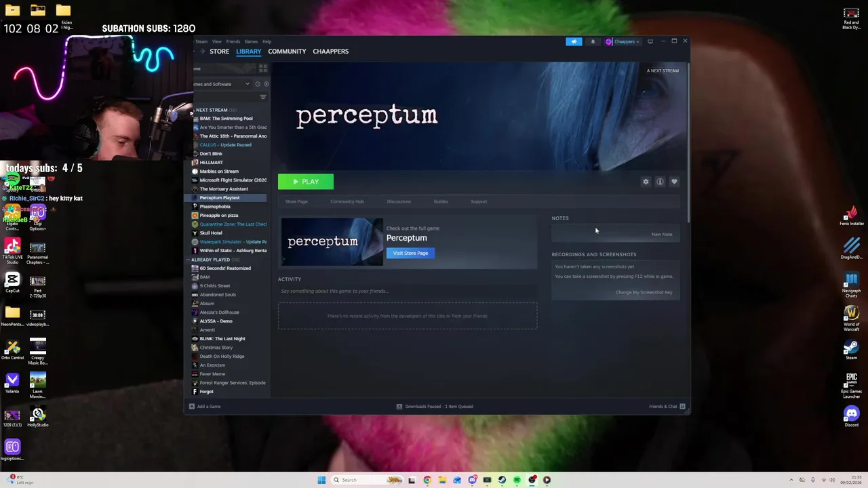Toggle the favorite heart icon
This screenshot has width=868, height=488.
(674, 182)
